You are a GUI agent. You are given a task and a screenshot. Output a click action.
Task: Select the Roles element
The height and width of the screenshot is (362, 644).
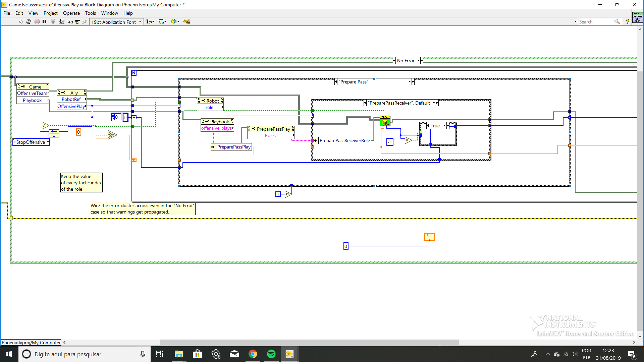(x=271, y=136)
